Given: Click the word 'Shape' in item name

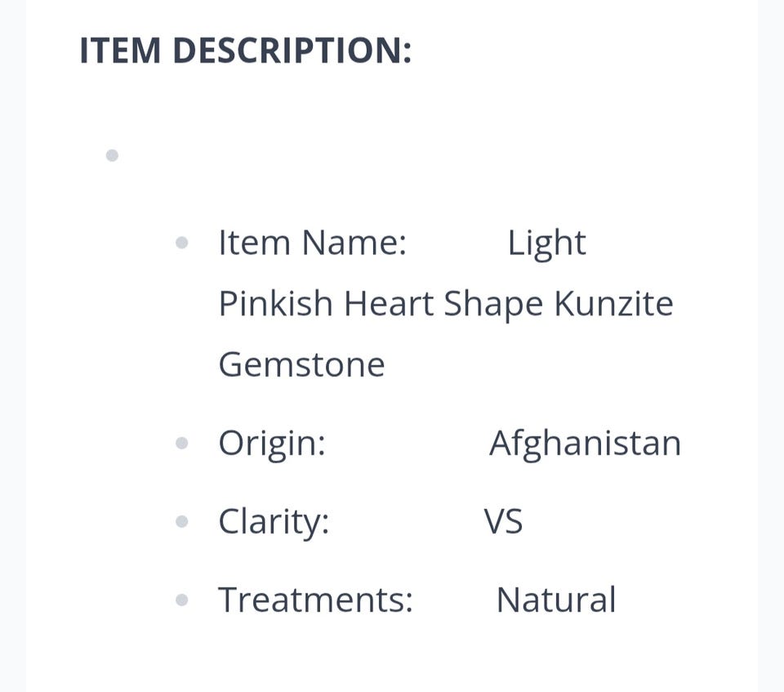Looking at the screenshot, I should pyautogui.click(x=493, y=304).
